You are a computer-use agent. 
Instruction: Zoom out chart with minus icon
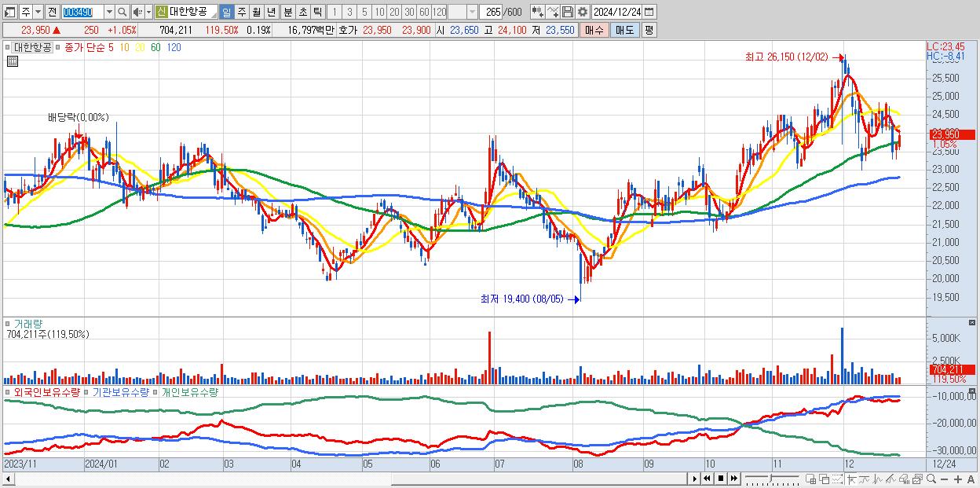944,479
